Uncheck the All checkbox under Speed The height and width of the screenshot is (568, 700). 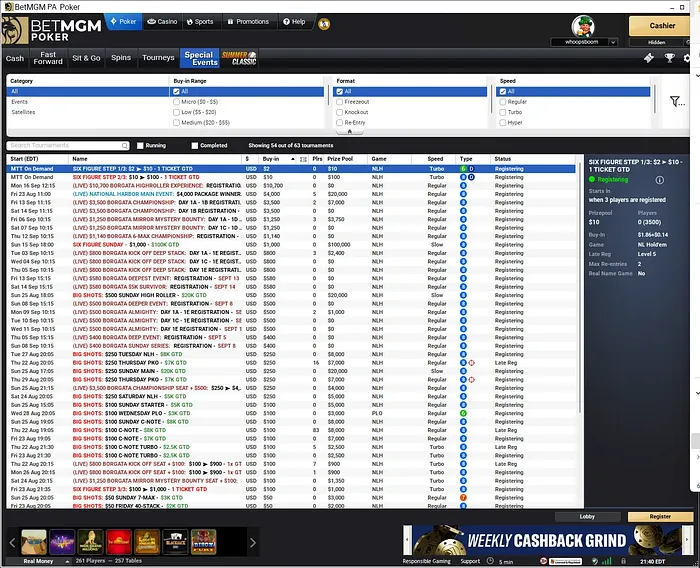click(503, 92)
